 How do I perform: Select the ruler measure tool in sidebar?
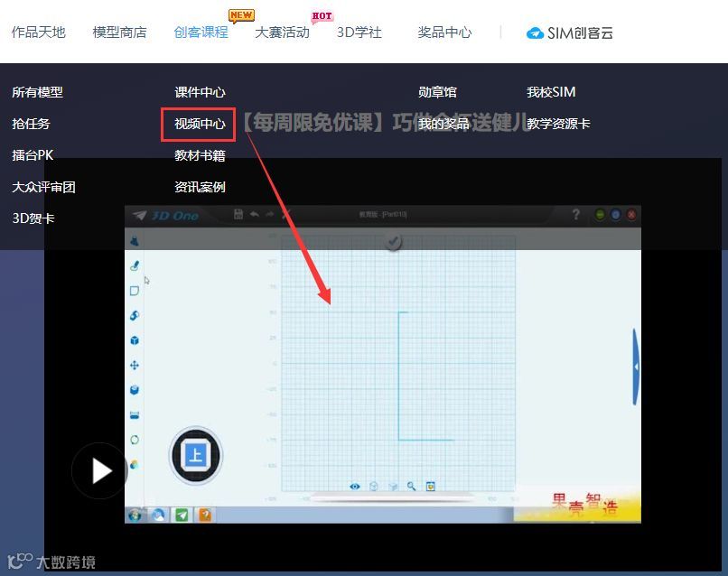135,415
